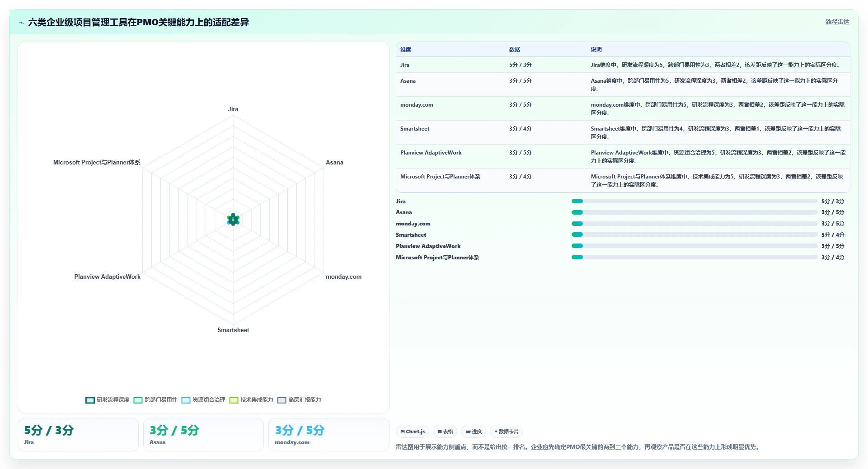This screenshot has height=469, width=868.
Task: Toggle 技术集成能力 legend series
Action: 251,400
